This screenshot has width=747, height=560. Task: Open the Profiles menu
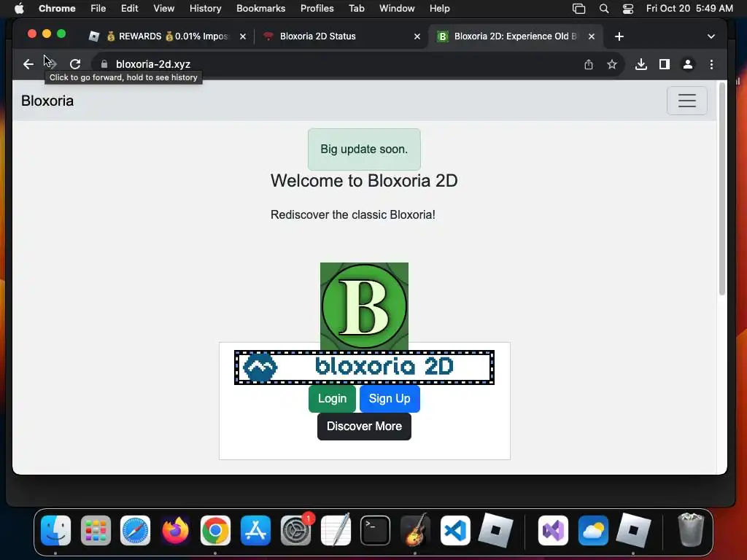pyautogui.click(x=317, y=9)
